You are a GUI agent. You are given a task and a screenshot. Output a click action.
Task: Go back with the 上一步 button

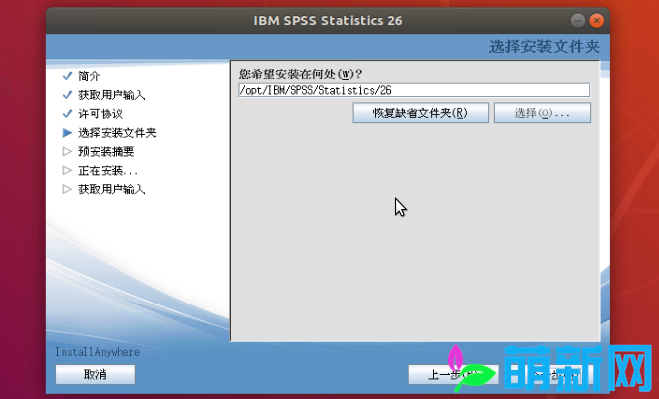coord(453,374)
